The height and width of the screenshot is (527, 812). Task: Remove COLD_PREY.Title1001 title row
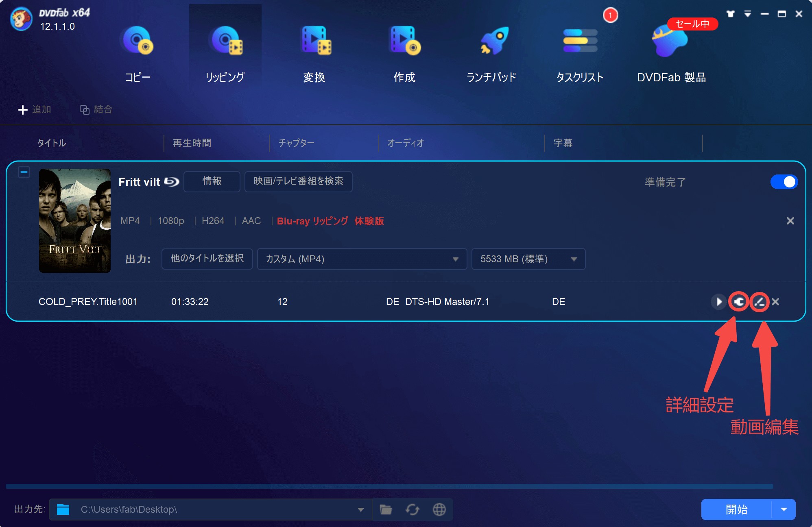click(775, 302)
